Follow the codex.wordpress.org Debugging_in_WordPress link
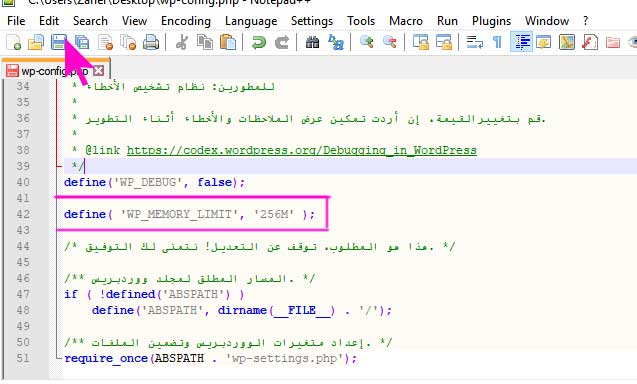637x384 pixels. 301,150
